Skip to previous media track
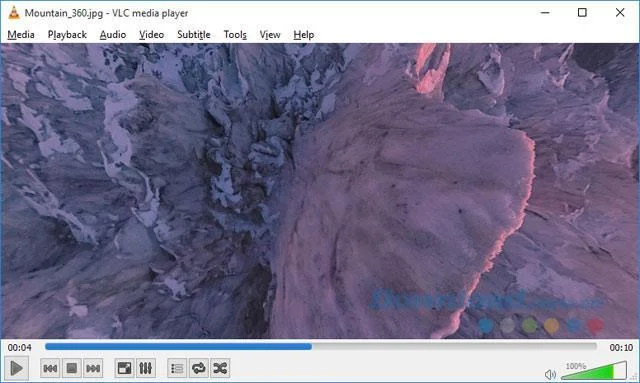Image resolution: width=640 pixels, height=383 pixels. (x=50, y=369)
